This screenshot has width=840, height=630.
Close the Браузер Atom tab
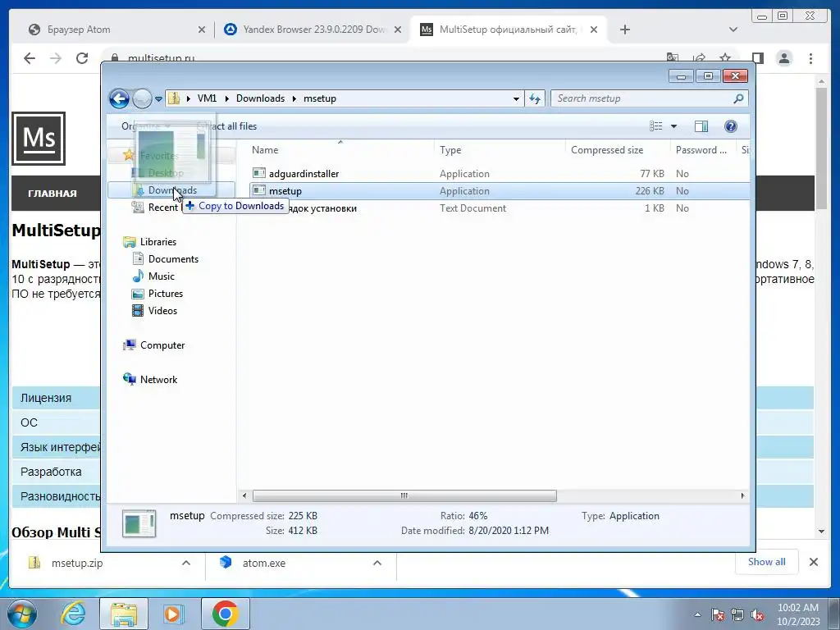pyautogui.click(x=202, y=30)
